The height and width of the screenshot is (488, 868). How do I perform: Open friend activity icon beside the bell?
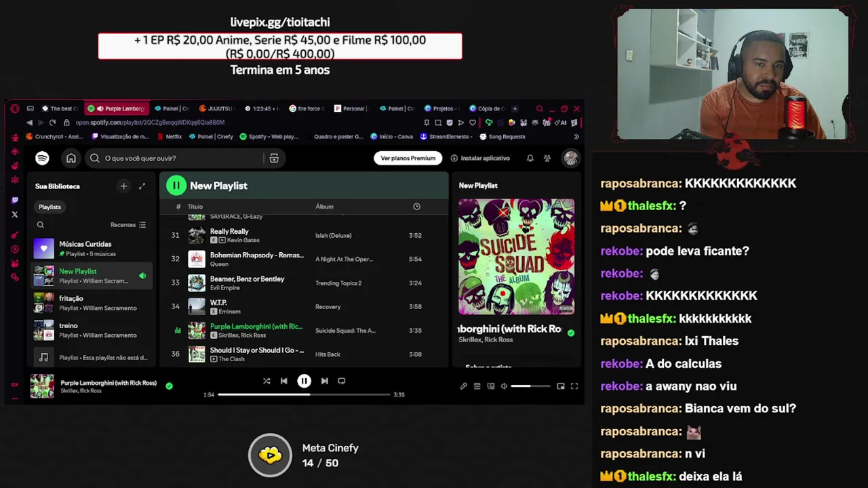[547, 158]
